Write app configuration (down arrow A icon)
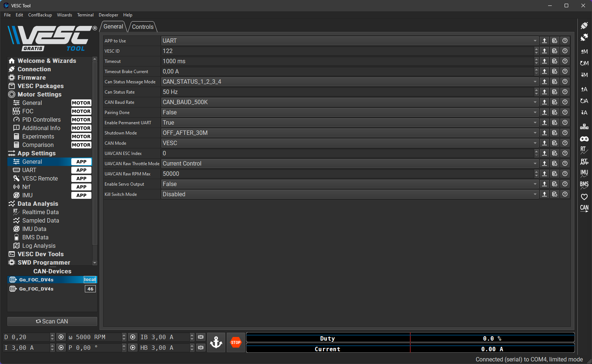Image resolution: width=592 pixels, height=364 pixels. 584,113
